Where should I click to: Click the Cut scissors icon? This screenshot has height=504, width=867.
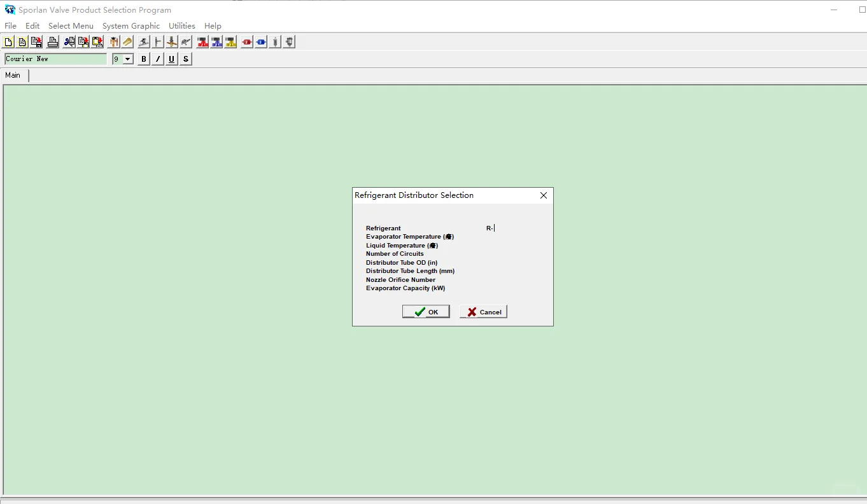[69, 42]
